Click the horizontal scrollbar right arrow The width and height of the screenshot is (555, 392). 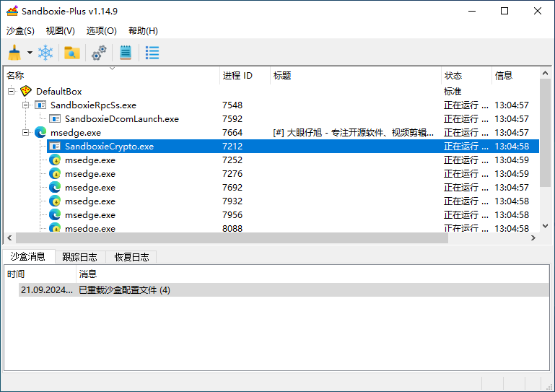tap(533, 238)
